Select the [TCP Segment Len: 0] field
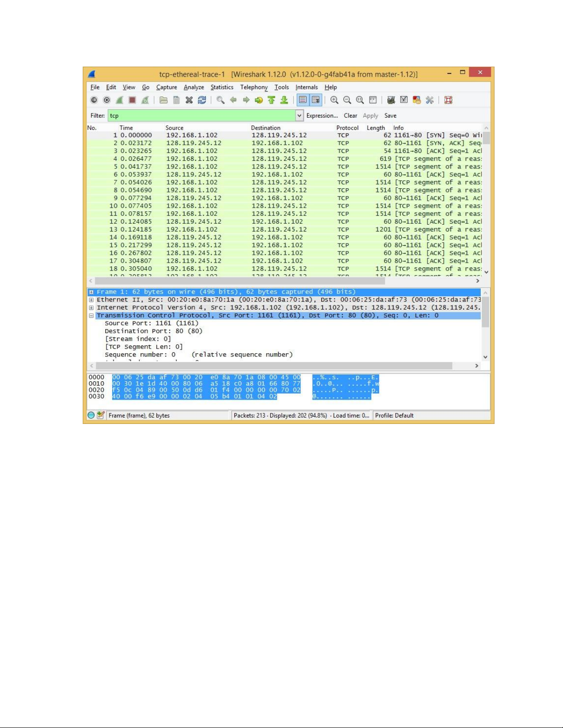 (x=144, y=347)
